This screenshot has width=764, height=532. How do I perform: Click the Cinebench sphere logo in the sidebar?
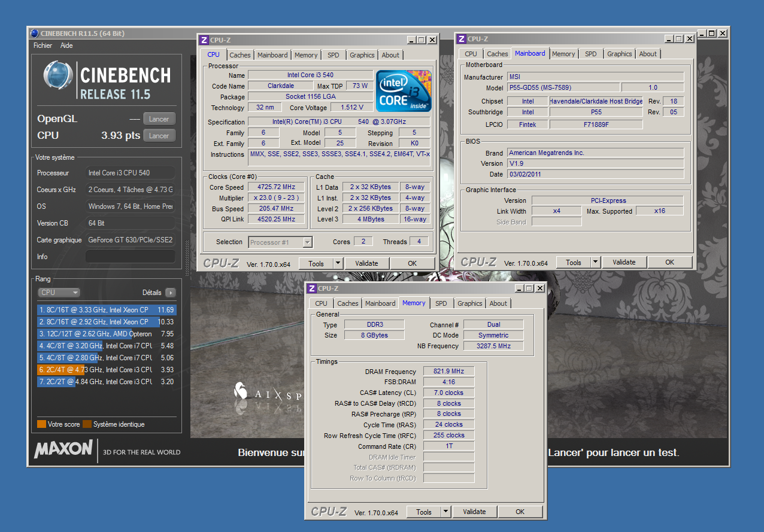click(58, 77)
